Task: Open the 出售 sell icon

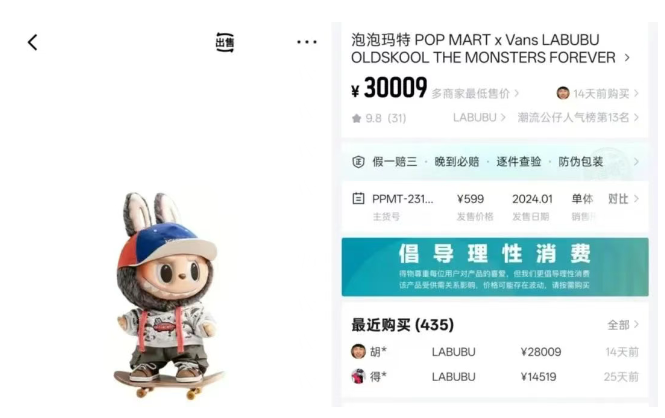Action: click(x=225, y=42)
